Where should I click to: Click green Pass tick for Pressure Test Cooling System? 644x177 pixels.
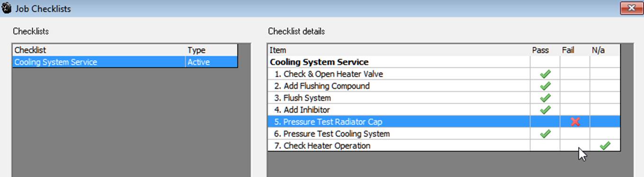pos(546,134)
